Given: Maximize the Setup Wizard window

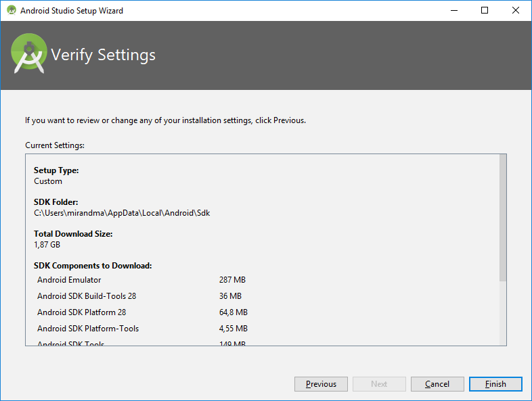Looking at the screenshot, I should 485,11.
